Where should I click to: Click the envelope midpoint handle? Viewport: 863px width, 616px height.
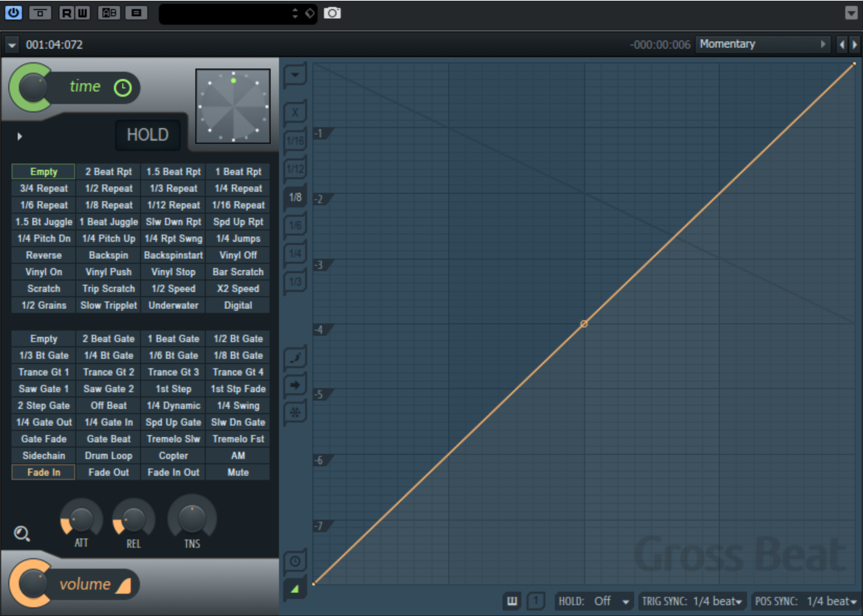point(584,324)
